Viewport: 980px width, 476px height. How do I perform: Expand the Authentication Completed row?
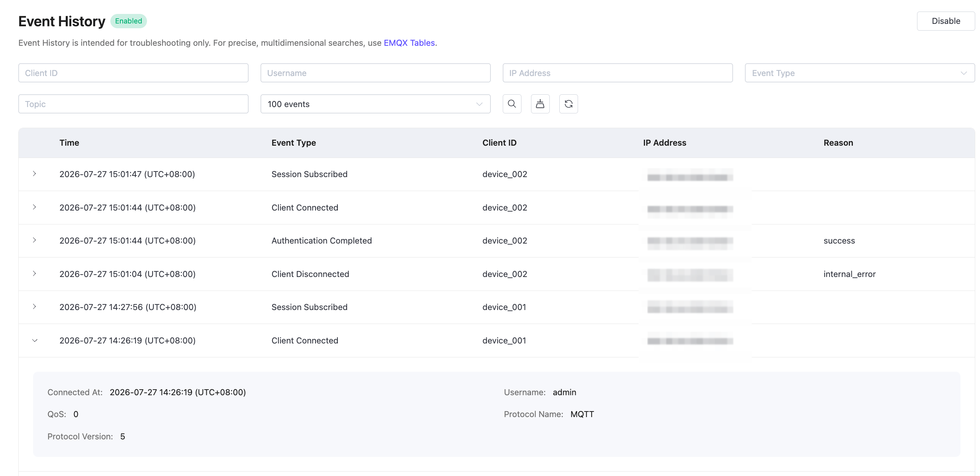pos(35,240)
